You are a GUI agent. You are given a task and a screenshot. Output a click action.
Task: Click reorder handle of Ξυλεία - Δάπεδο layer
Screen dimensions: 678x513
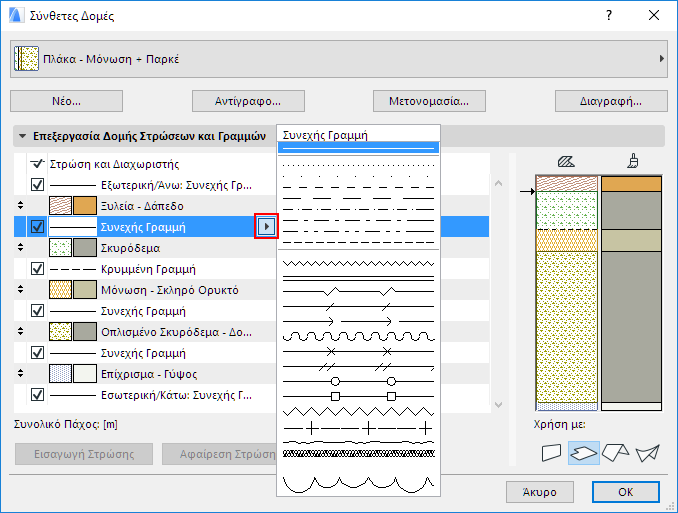pos(20,205)
